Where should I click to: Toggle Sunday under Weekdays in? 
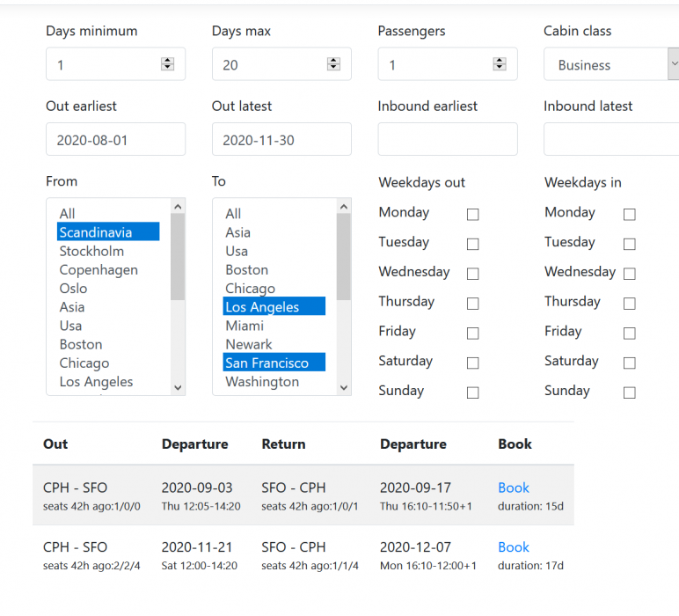click(x=629, y=392)
